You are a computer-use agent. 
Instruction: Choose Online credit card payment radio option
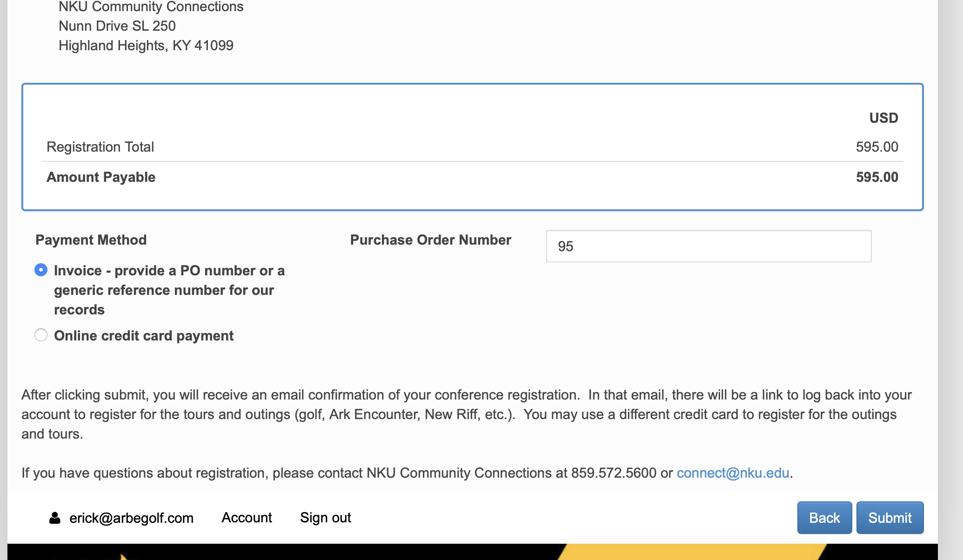coord(41,335)
